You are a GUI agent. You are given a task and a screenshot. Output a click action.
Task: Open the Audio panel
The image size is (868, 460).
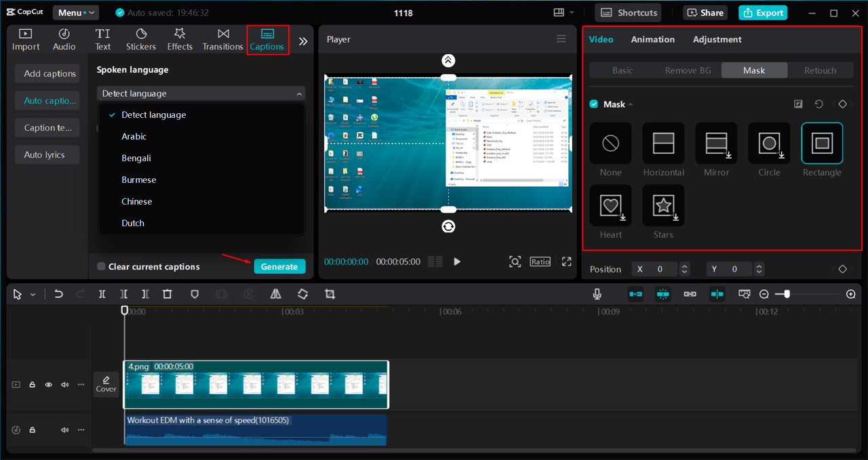point(64,40)
